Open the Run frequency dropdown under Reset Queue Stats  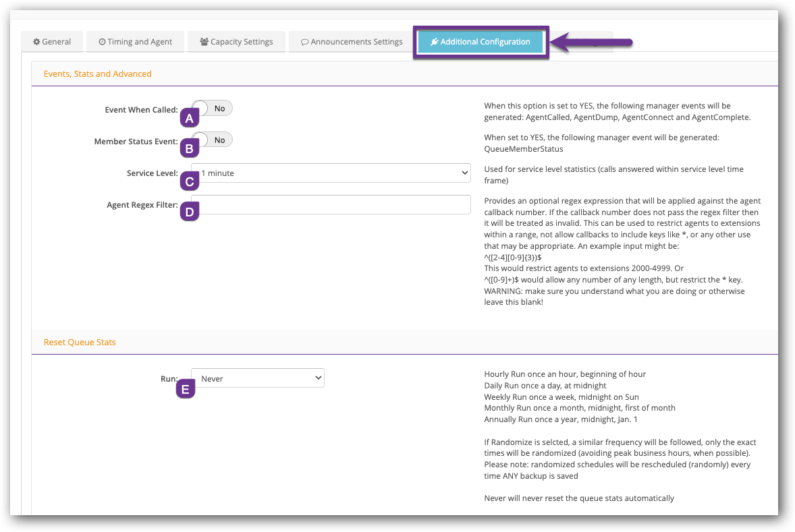[x=258, y=378]
